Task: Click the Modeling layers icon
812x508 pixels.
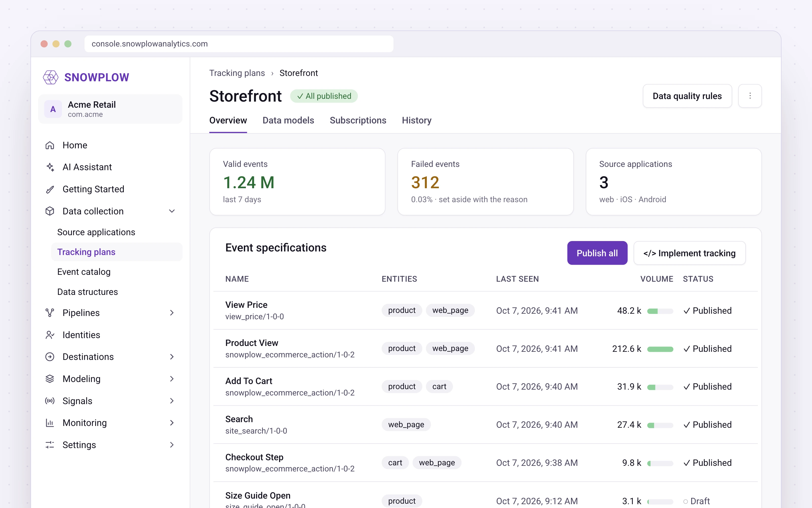Action: [x=50, y=379]
